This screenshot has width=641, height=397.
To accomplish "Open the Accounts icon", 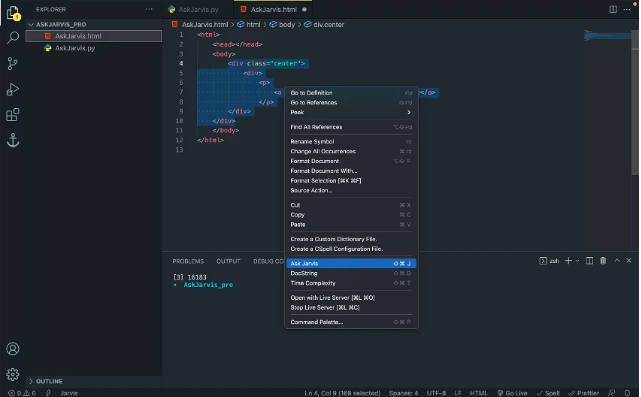I will [x=13, y=349].
